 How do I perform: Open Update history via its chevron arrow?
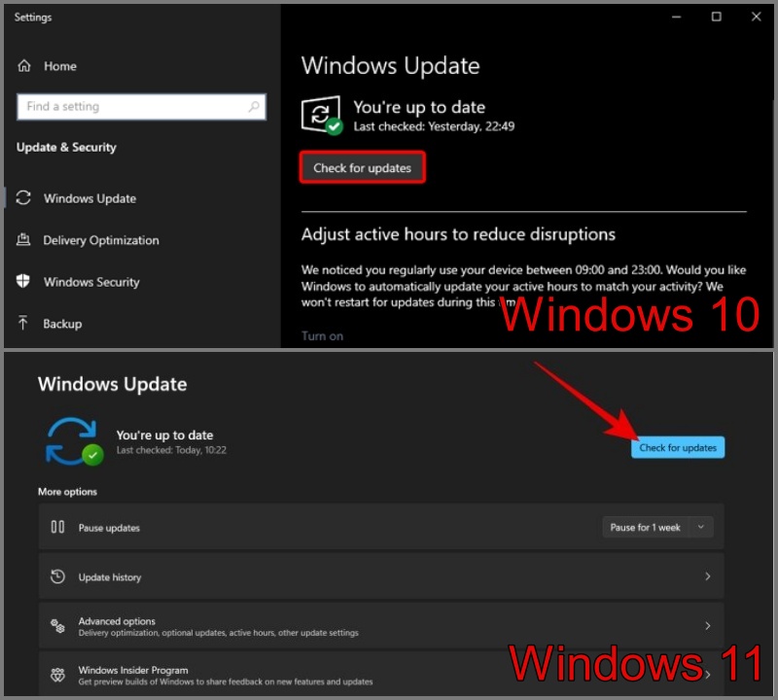pyautogui.click(x=708, y=576)
